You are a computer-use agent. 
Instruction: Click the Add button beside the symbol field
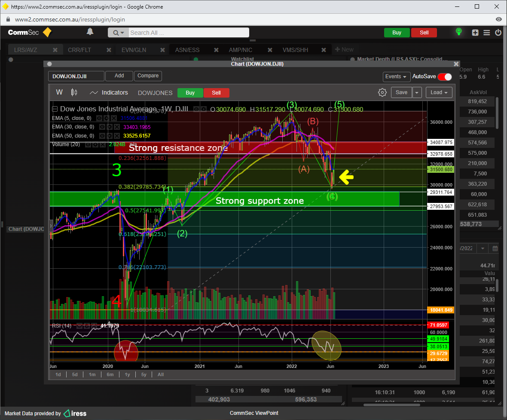tap(119, 76)
